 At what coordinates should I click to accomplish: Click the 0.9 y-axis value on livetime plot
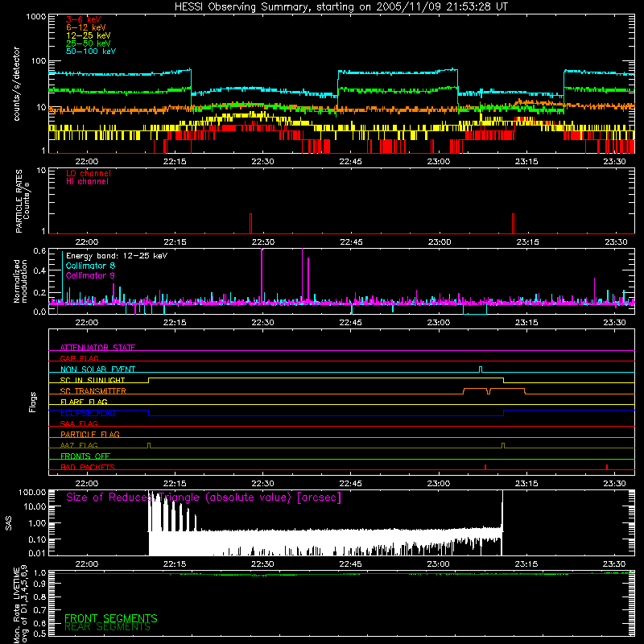[39, 584]
